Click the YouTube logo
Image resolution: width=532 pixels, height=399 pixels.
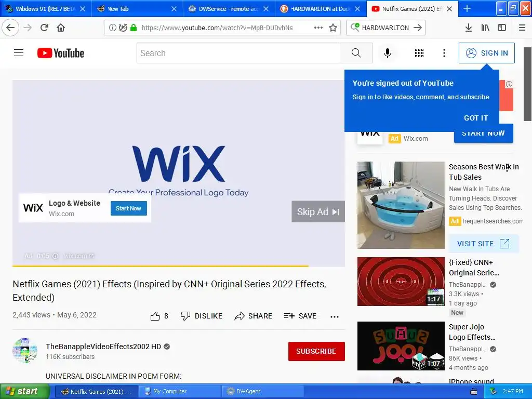61,53
